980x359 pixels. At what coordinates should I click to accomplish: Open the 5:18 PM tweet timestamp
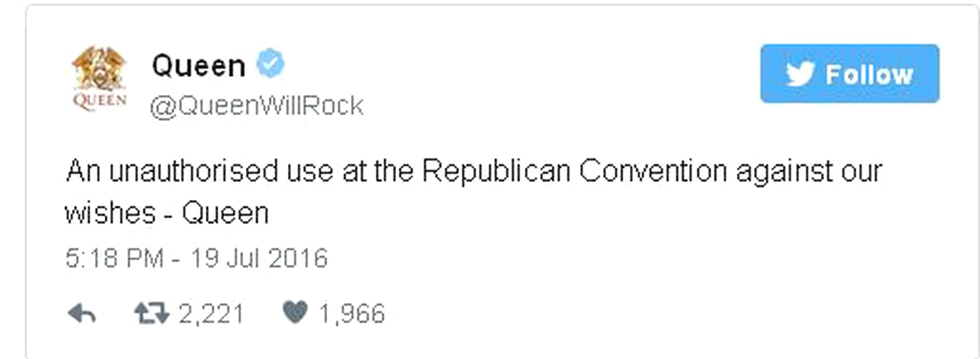114,257
